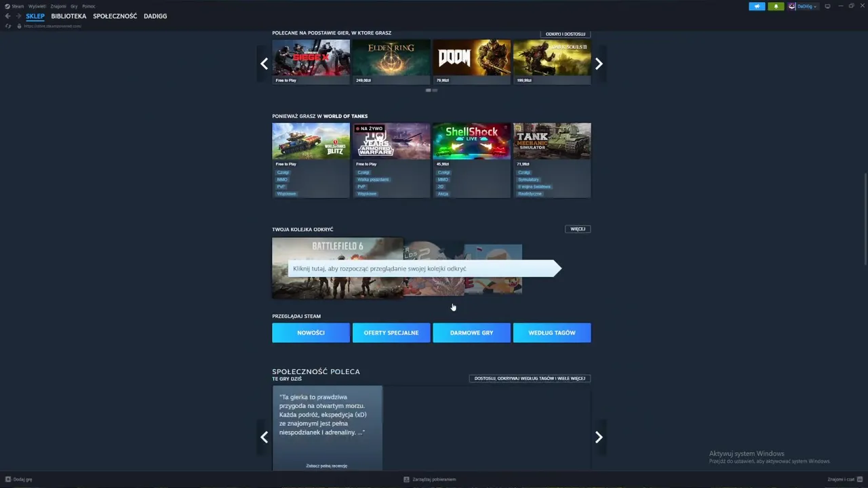Open the announcements megaphone button
The image size is (868, 488).
click(x=757, y=6)
